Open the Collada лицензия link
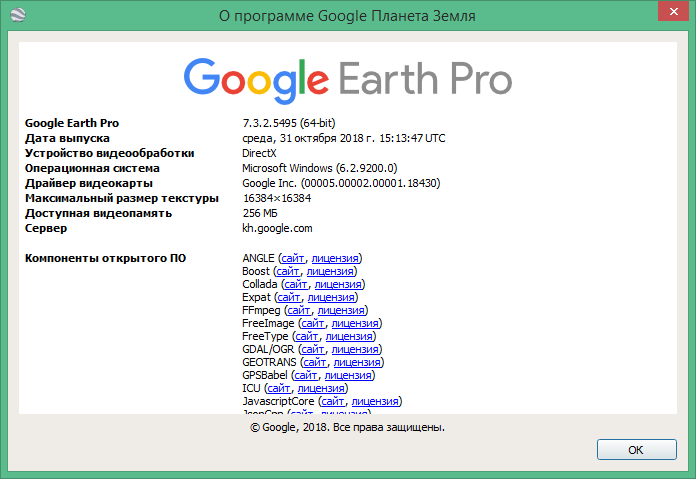Image resolution: width=696 pixels, height=479 pixels. pos(338,284)
